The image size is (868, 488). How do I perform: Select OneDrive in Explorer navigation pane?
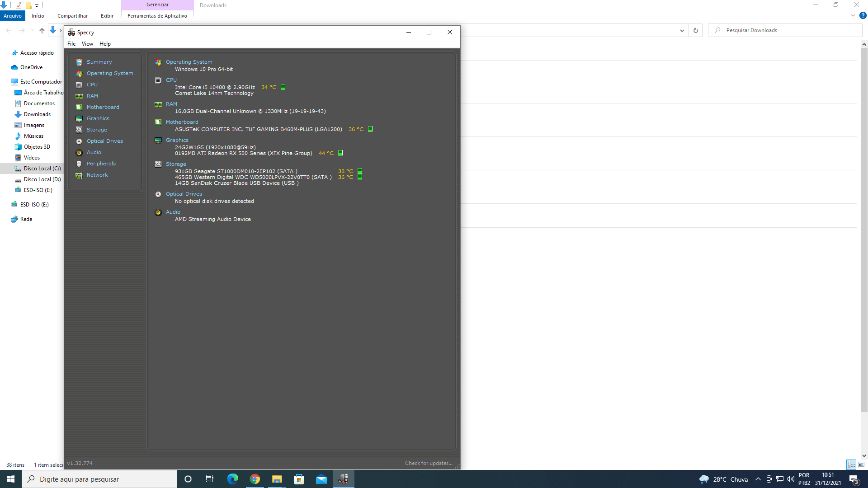(32, 67)
